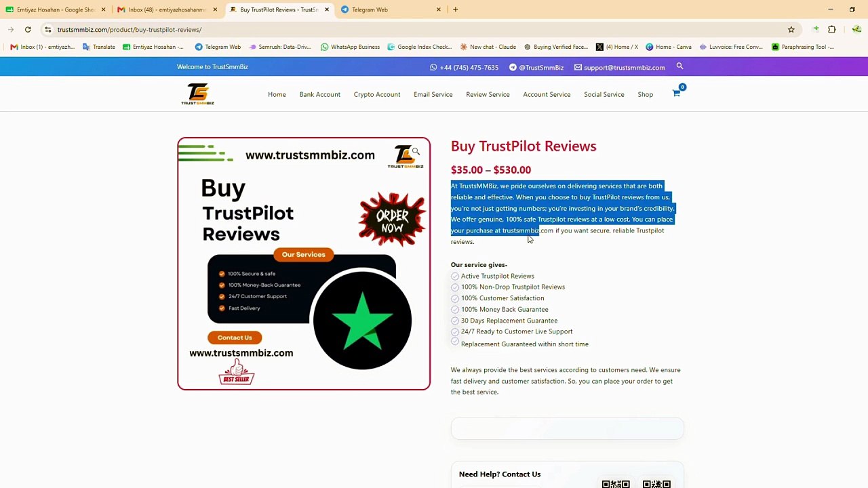868x488 pixels.
Task: Open the Inbox (1) Gmail bookmark
Action: [42, 47]
